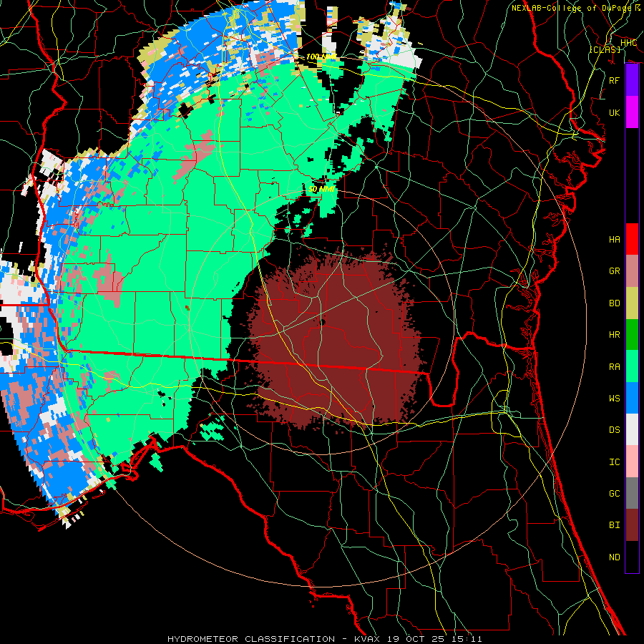The height and width of the screenshot is (644, 644).
Task: Click the red HA legend color swatch
Action: point(632,239)
